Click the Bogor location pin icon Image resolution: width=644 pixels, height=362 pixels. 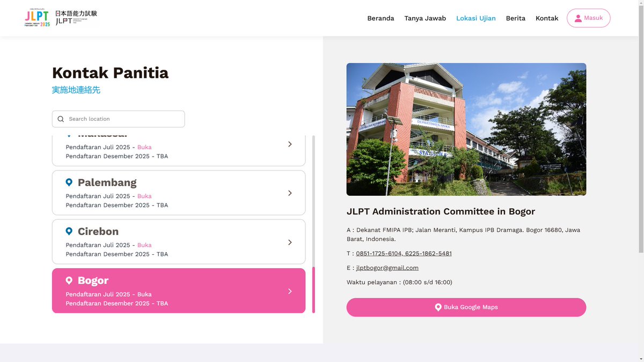pyautogui.click(x=69, y=280)
